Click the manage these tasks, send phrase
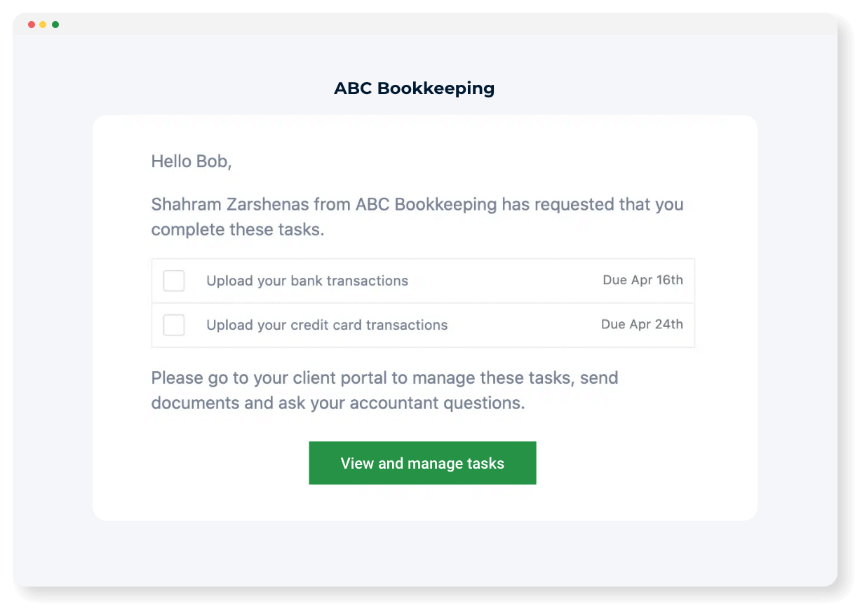867x616 pixels. tap(516, 378)
